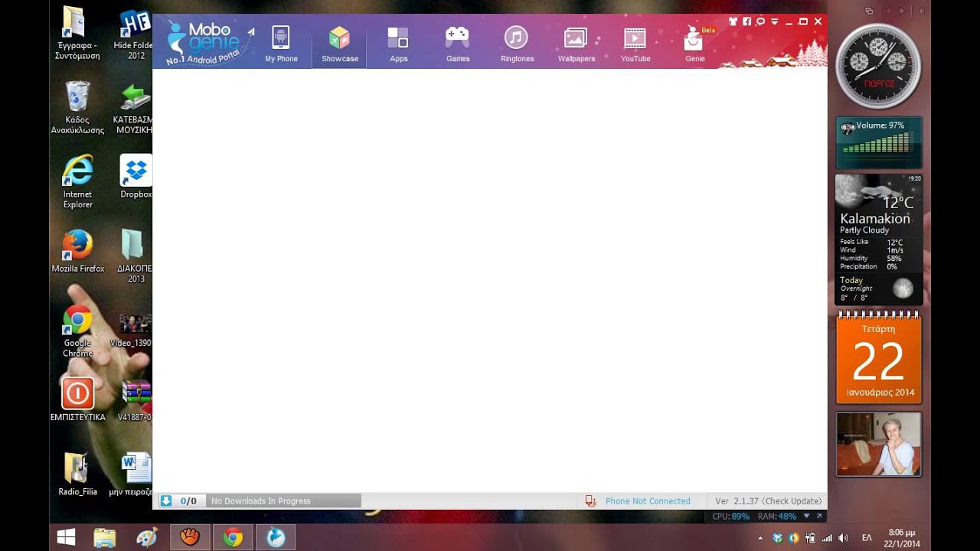Click the photo slideshow gadget
This screenshot has width=980, height=551.
[879, 444]
